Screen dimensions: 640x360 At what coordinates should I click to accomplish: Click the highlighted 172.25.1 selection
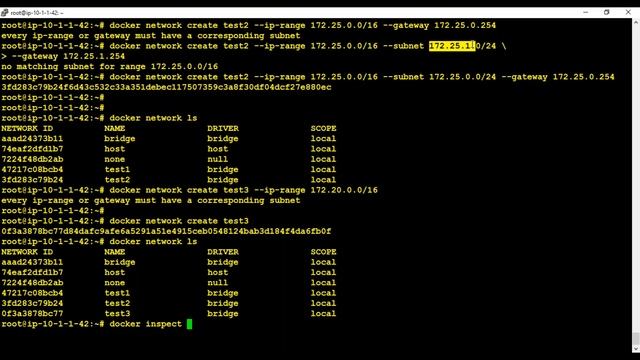coord(452,46)
